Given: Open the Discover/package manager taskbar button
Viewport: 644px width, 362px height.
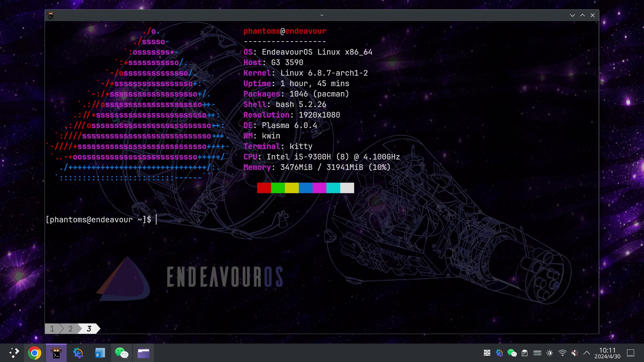Looking at the screenshot, I should [x=77, y=353].
